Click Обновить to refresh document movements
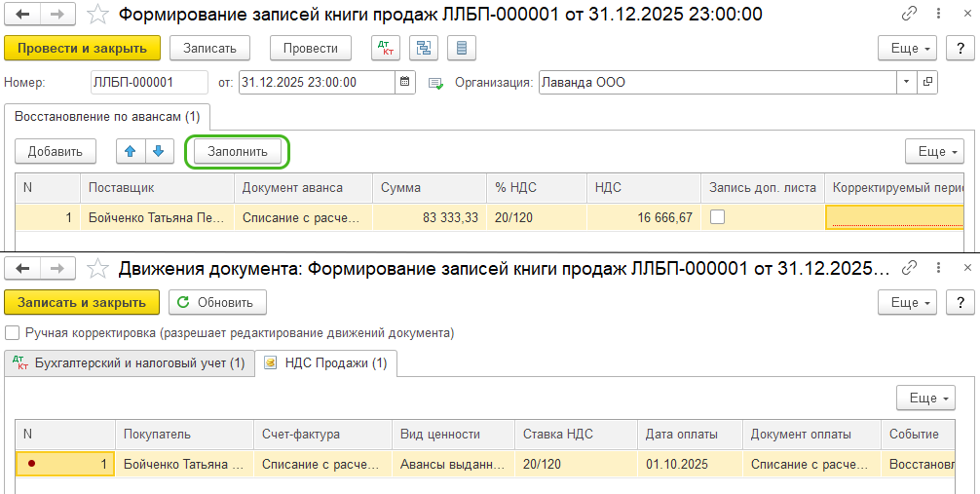The image size is (980, 494). click(x=217, y=302)
